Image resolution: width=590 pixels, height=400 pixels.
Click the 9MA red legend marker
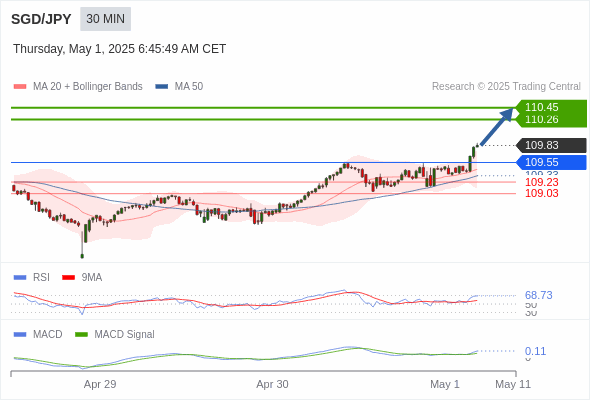pyautogui.click(x=68, y=278)
